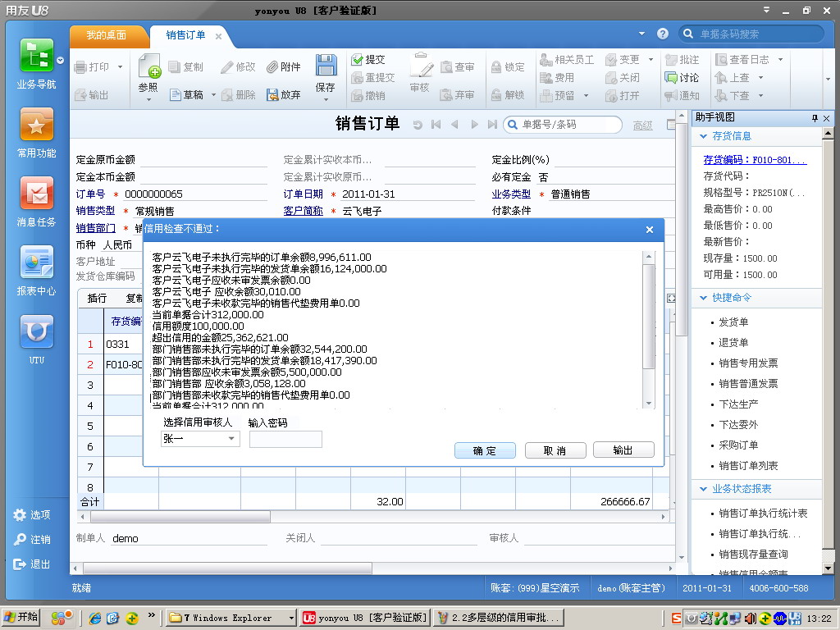Click the 提交 toolbar icon

click(x=357, y=60)
